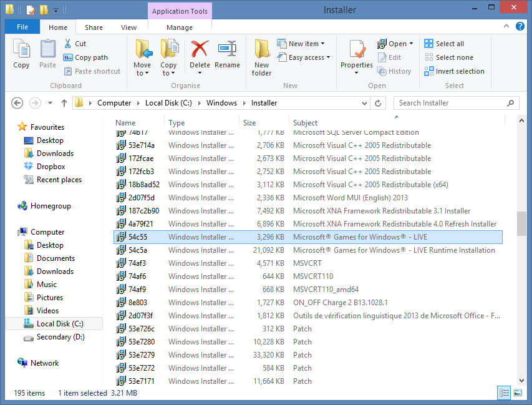532x405 pixels.
Task: Go up one level with the Up arrow
Action: click(x=64, y=103)
